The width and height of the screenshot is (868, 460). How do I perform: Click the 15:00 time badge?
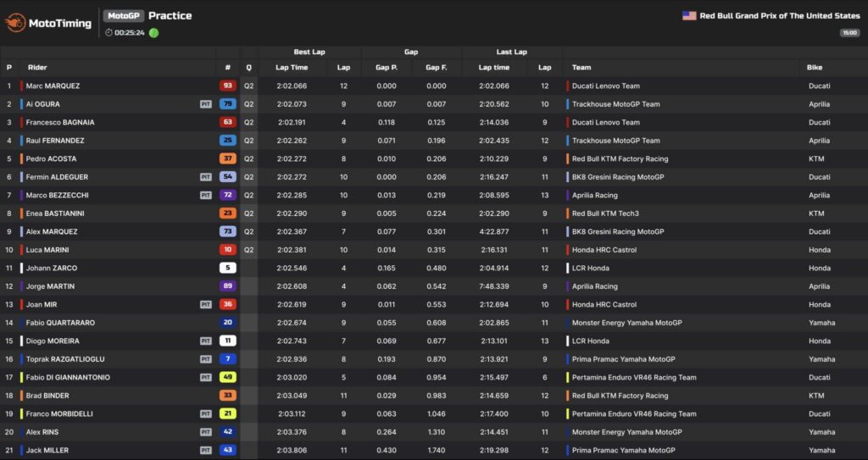(x=849, y=33)
